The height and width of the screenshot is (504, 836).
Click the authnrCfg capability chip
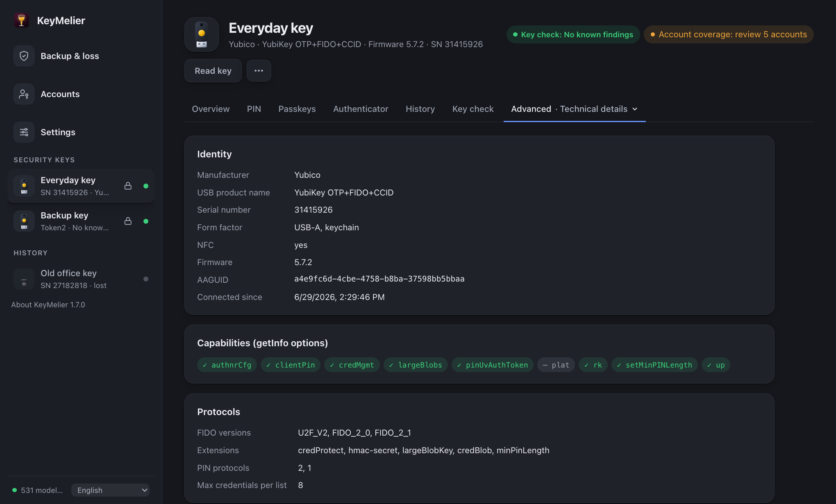coord(227,365)
